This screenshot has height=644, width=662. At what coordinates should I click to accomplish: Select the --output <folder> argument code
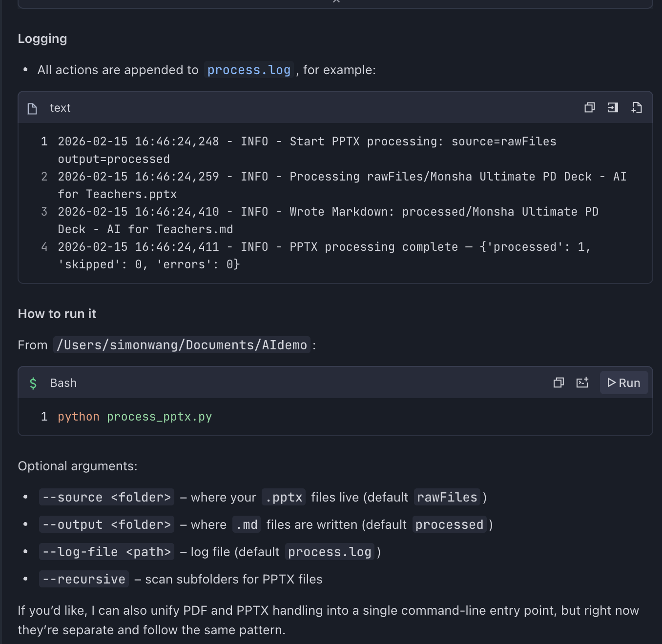point(106,525)
